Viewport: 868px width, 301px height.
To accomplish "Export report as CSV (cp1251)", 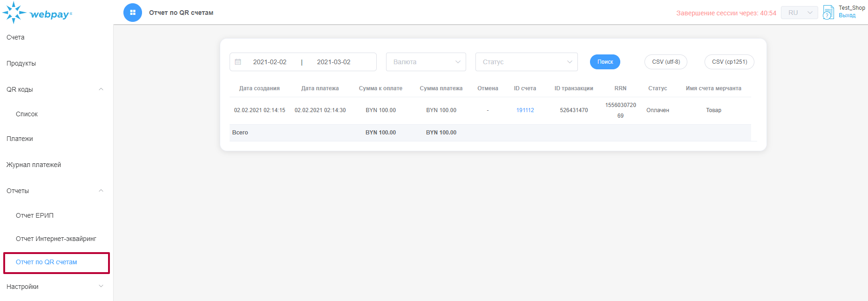I will pos(729,62).
